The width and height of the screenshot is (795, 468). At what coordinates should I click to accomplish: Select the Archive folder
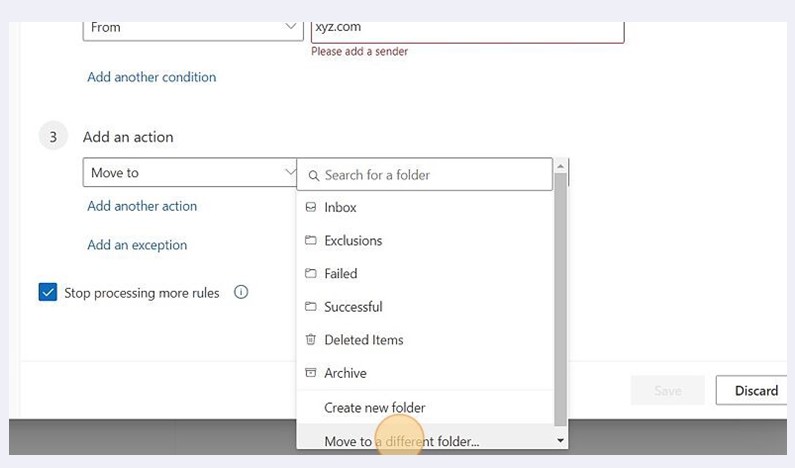click(x=425, y=373)
